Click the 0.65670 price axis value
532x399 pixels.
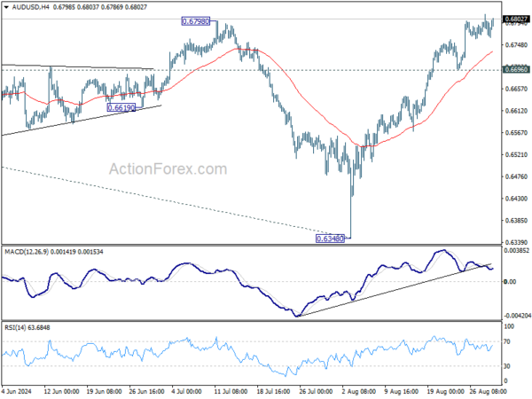click(516, 133)
